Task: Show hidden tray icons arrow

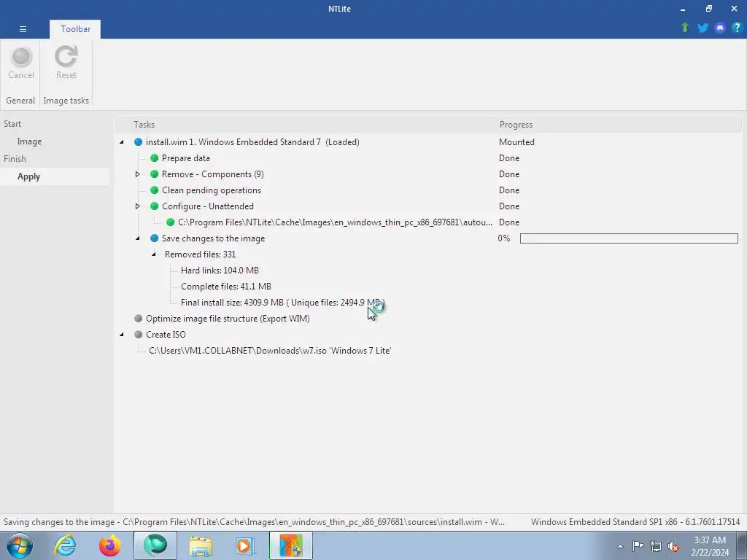Action: point(620,546)
